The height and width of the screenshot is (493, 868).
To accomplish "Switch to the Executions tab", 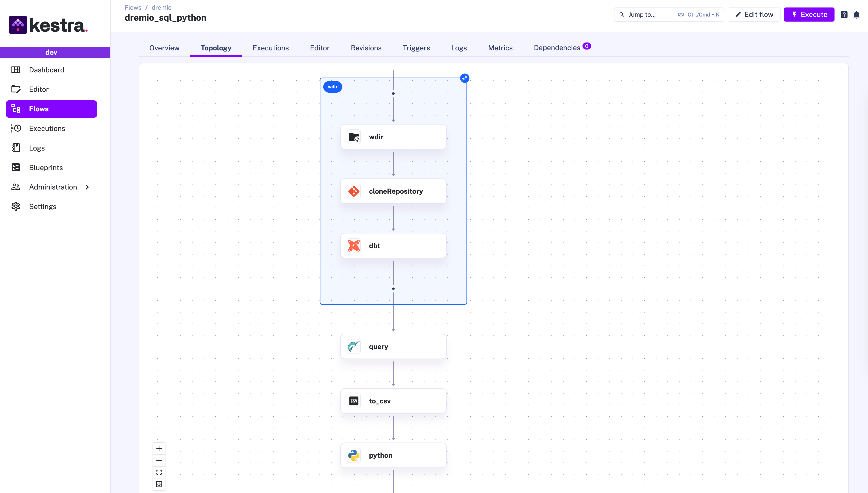I will pyautogui.click(x=271, y=48).
